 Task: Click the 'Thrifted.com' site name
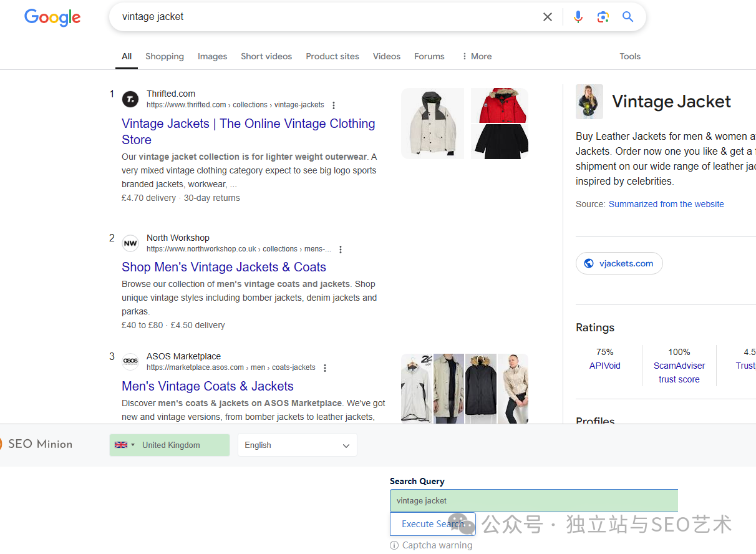tap(171, 94)
